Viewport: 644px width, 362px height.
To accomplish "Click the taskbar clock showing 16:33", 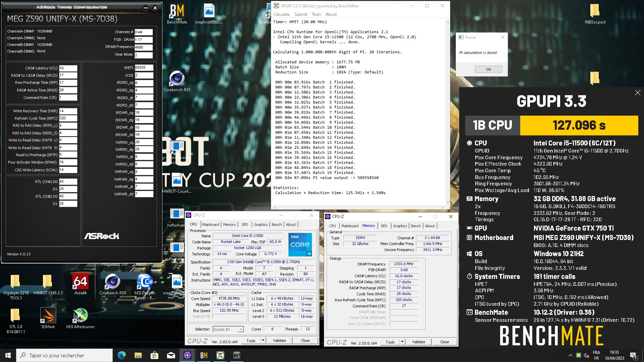I will click(614, 355).
